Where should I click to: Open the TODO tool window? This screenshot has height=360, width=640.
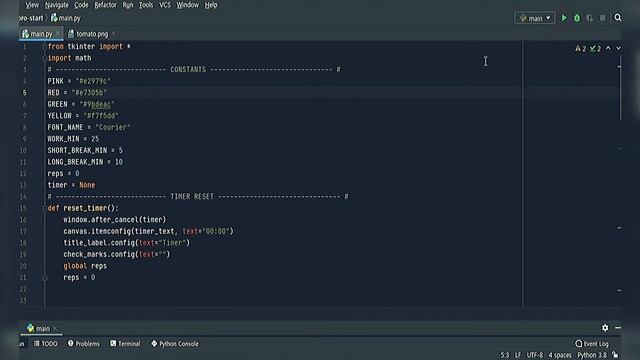[x=46, y=344]
